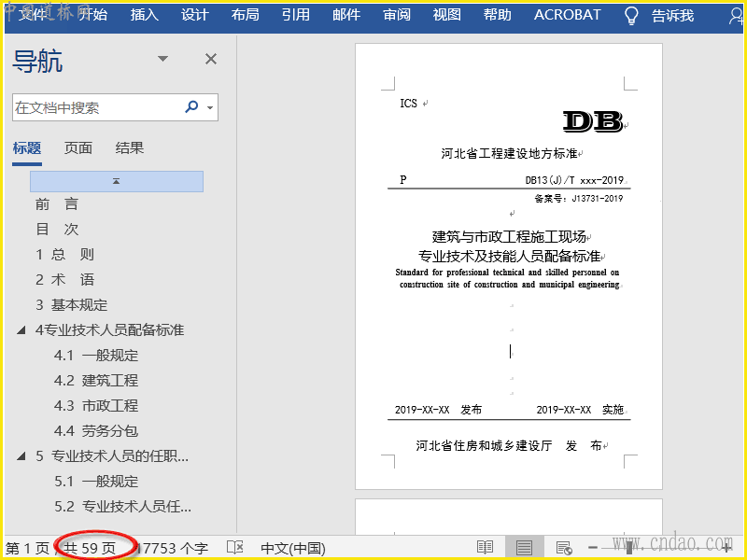Viewport: 747px width, 560px height.
Task: Open the 审阅 ribbon tab
Action: pyautogui.click(x=397, y=15)
